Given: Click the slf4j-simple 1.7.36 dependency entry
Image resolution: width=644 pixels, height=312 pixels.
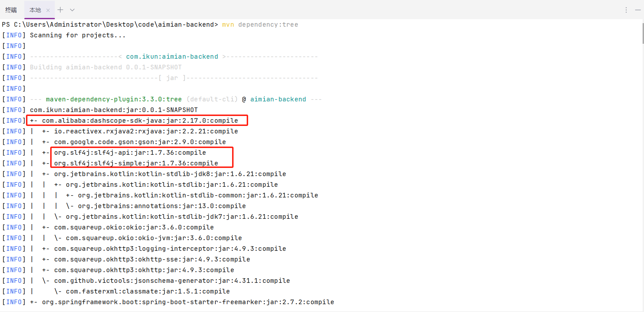Looking at the screenshot, I should (x=136, y=163).
